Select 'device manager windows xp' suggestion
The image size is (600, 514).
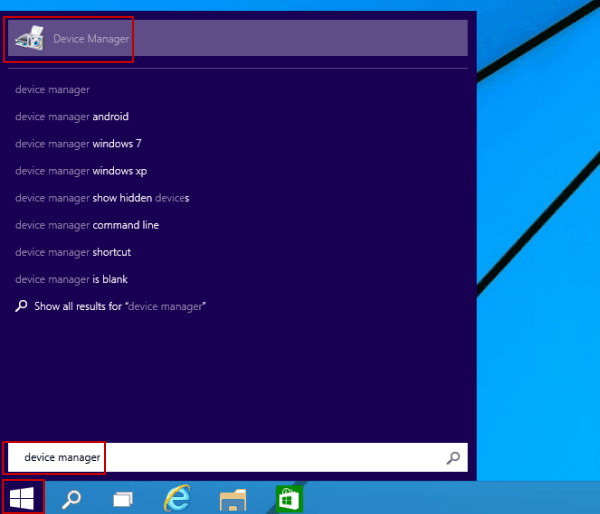[81, 171]
